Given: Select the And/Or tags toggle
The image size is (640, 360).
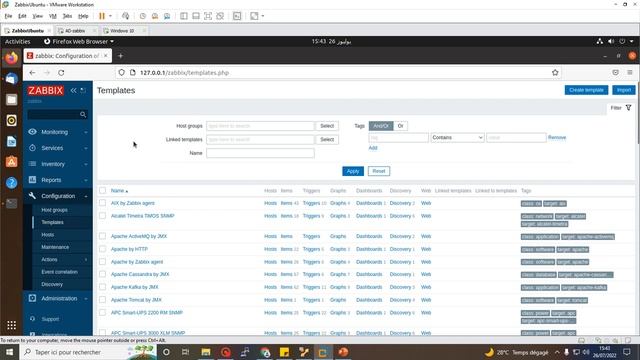Looking at the screenshot, I should 381,126.
